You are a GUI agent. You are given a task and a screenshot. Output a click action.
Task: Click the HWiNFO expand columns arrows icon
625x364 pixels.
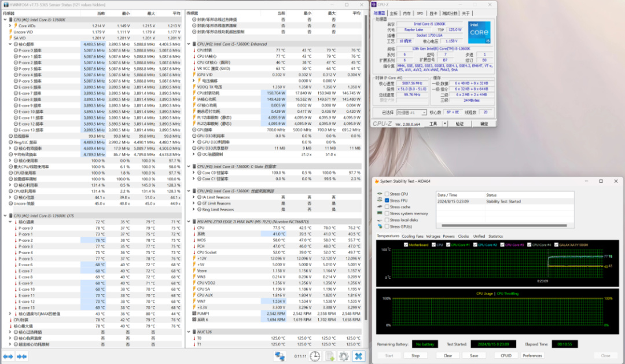pyautogui.click(x=8, y=356)
